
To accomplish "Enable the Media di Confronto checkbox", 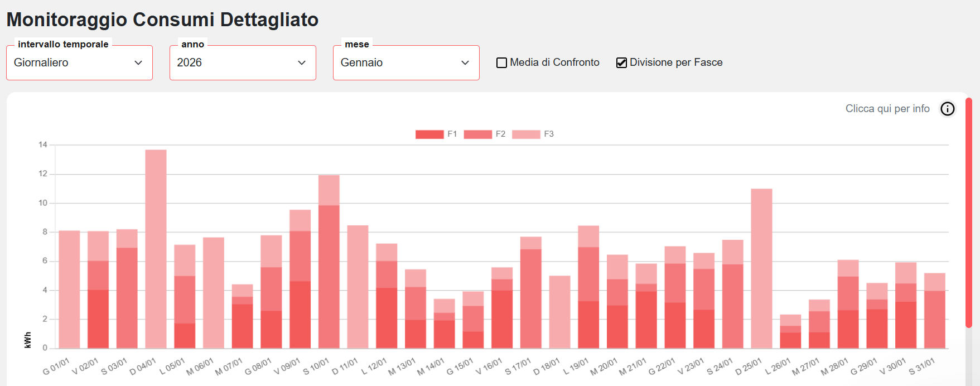I will tap(502, 63).
